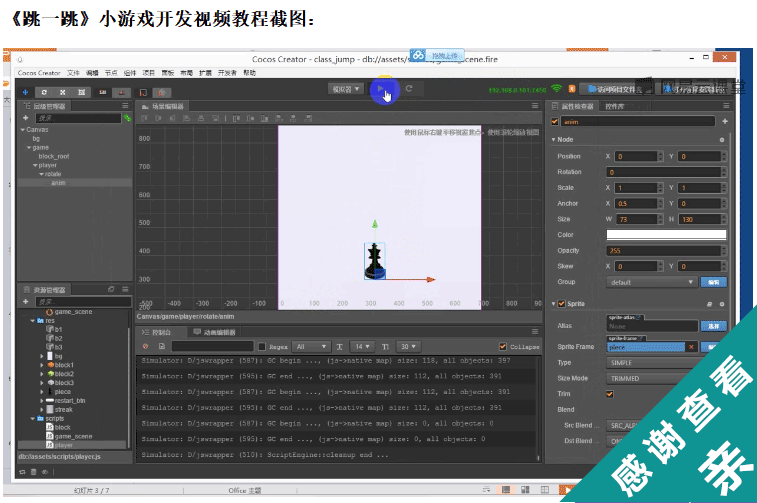Click the refresh preview icon

[409, 88]
